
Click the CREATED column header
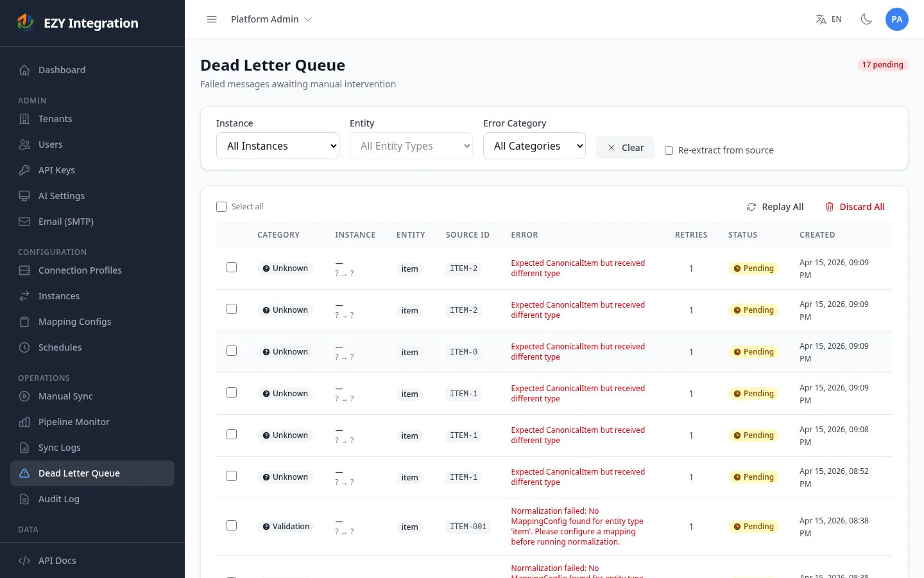coord(817,235)
